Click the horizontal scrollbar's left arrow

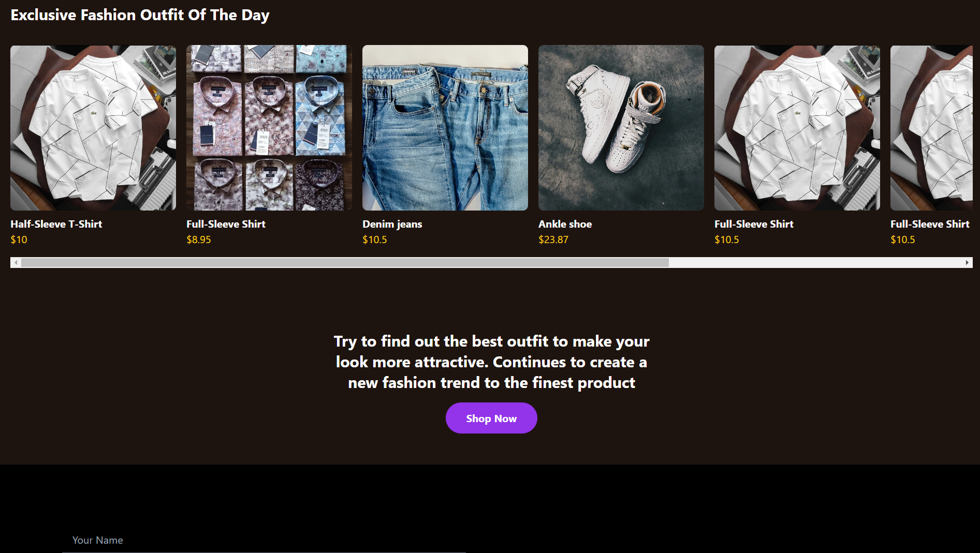coord(16,263)
